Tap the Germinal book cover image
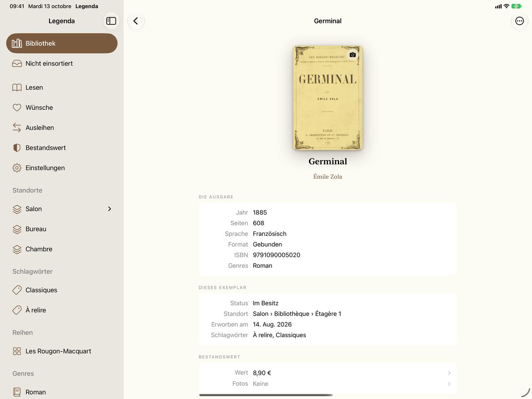The height and width of the screenshot is (399, 532). tap(328, 98)
